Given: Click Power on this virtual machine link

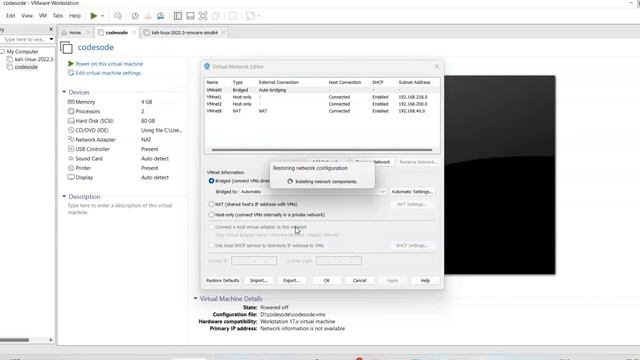Looking at the screenshot, I should point(109,64).
